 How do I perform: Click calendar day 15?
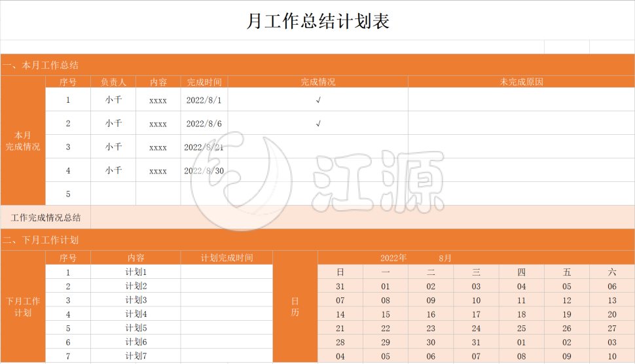(386, 314)
